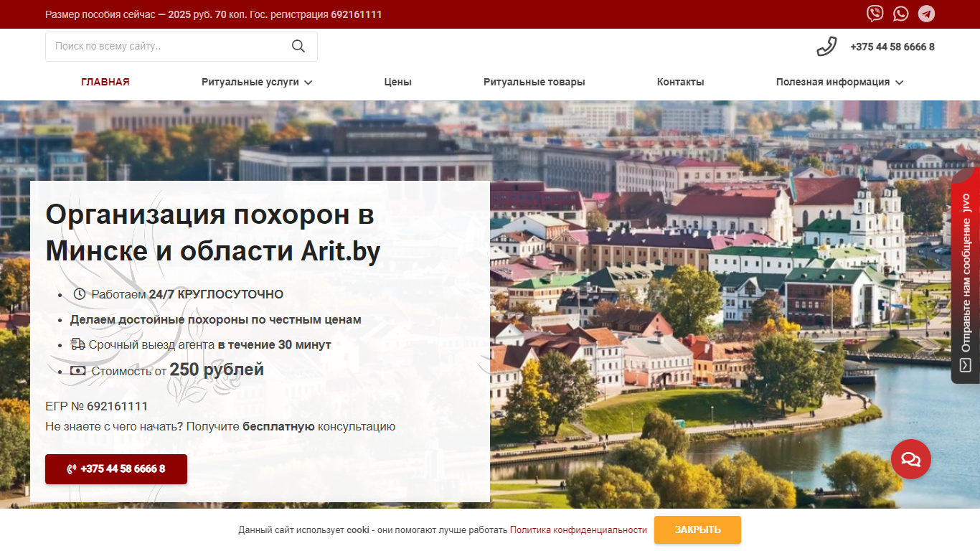Click the text в течение 30 минут
Screen dimensions: 980x551
pyautogui.click(x=275, y=344)
